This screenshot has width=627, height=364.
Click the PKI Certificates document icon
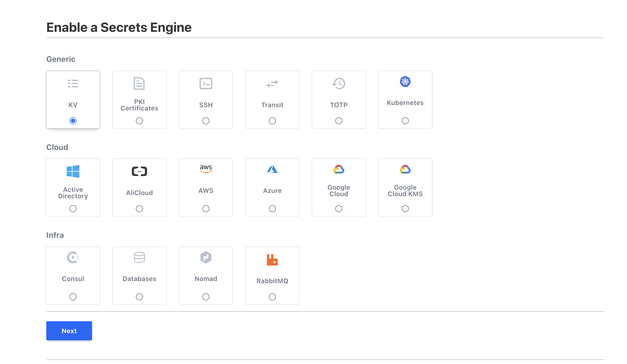[x=139, y=84]
